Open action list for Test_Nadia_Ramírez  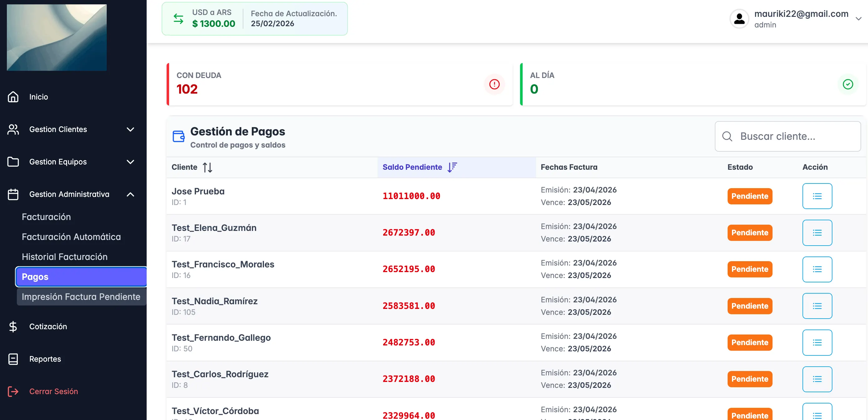click(x=817, y=306)
